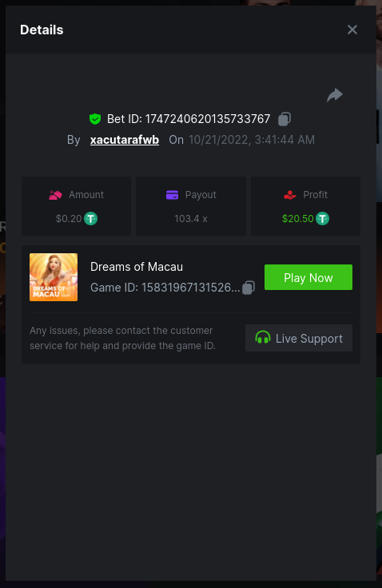Image resolution: width=382 pixels, height=588 pixels.
Task: Copy the Game ID
Action: click(x=249, y=288)
